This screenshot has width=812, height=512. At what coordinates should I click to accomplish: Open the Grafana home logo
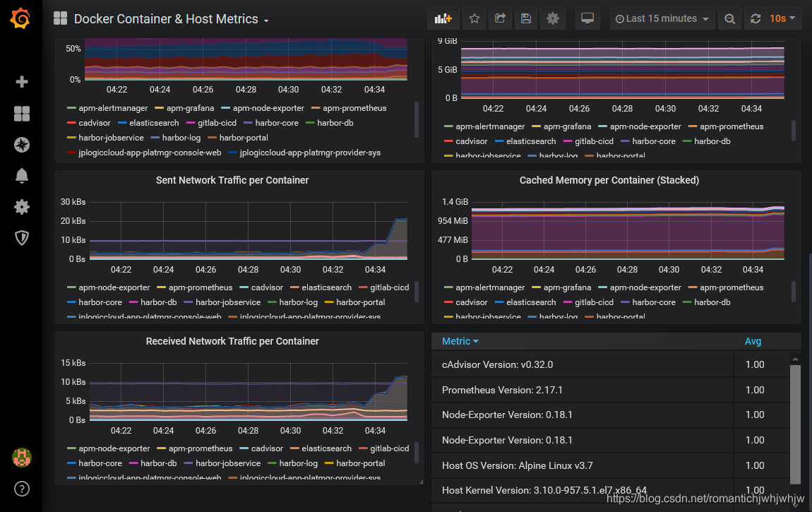point(20,18)
